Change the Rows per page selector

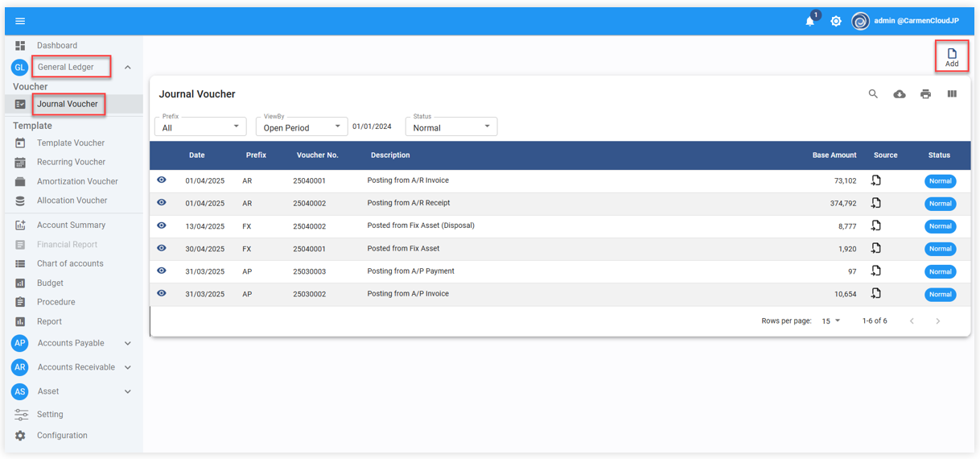click(830, 321)
